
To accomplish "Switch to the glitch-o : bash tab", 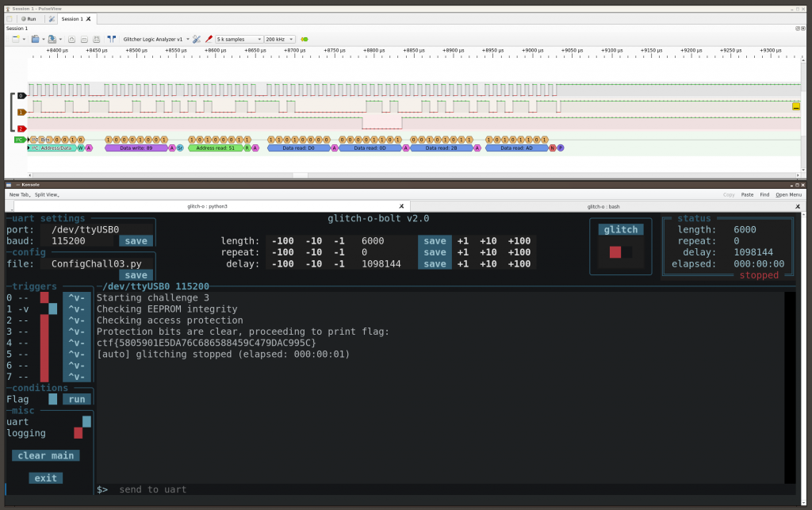I will (603, 205).
